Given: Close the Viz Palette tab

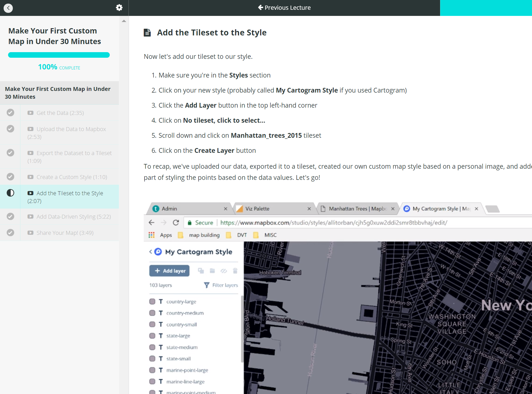Looking at the screenshot, I should [309, 209].
